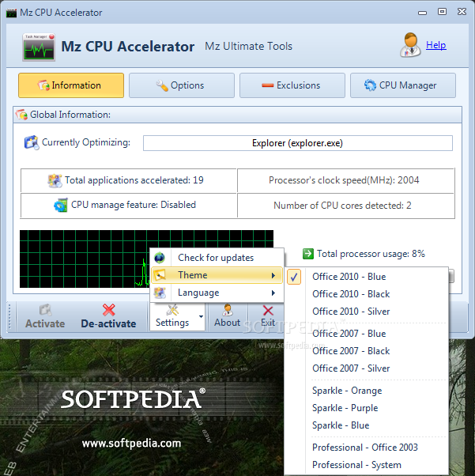Select Office 2007 - Black theme
This screenshot has width=475, height=476.
[x=367, y=350]
